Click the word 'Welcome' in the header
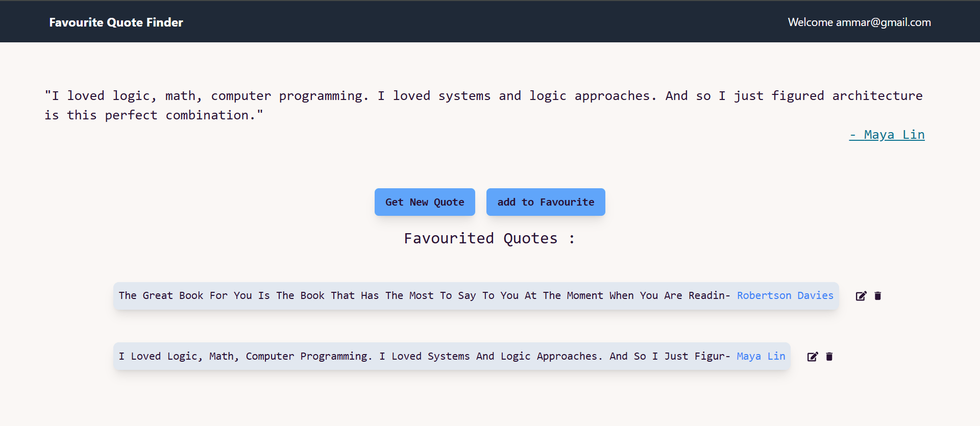The height and width of the screenshot is (426, 980). pyautogui.click(x=810, y=22)
